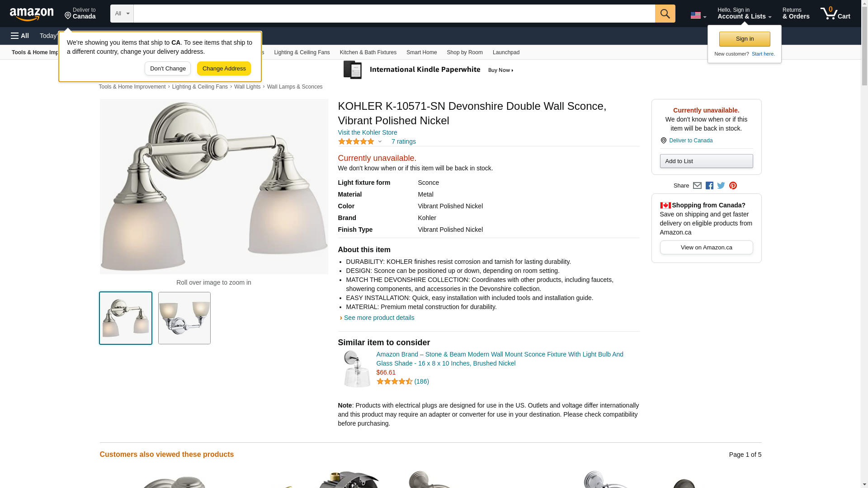Open the All hamburger menu
This screenshot has width=868, height=488.
20,36
